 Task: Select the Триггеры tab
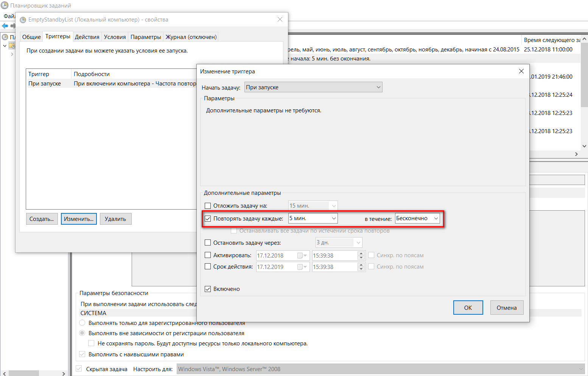(x=58, y=36)
